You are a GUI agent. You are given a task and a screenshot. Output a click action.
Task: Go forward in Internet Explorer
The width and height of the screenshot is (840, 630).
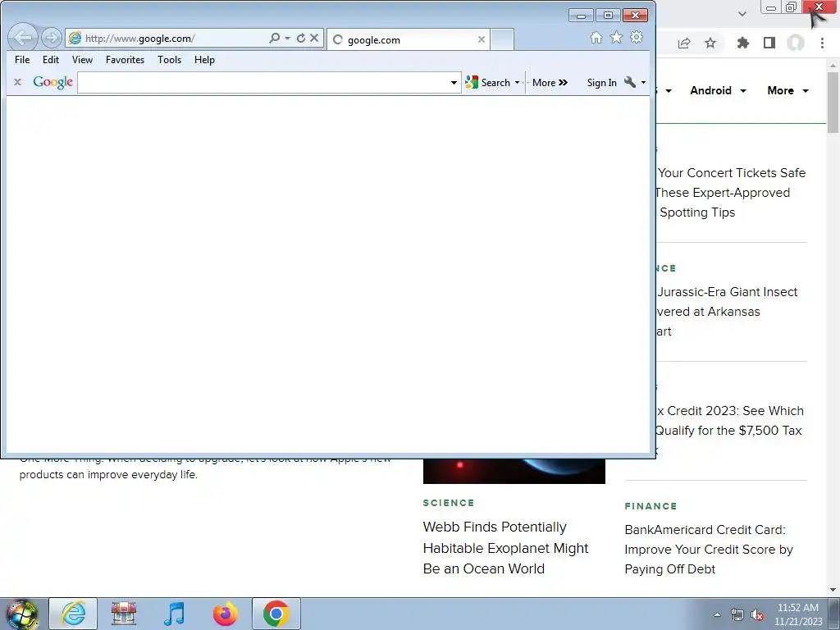coord(52,38)
